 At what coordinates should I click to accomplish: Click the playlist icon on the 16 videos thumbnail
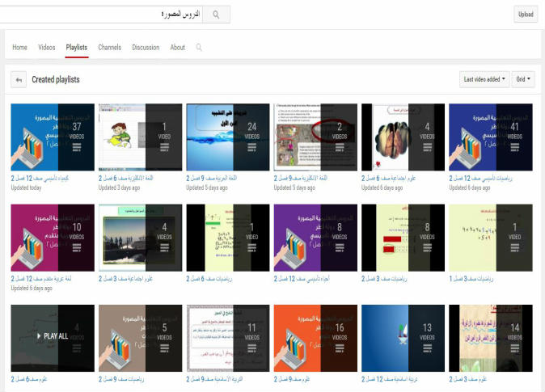[338, 349]
